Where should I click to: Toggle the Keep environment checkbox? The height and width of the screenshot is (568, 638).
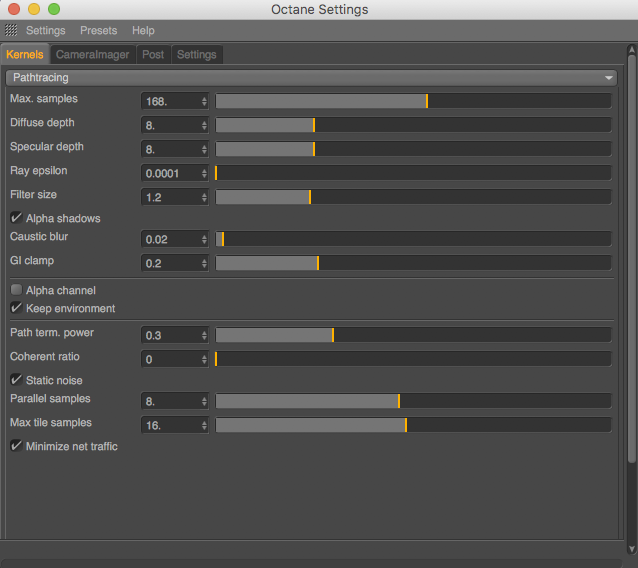(x=16, y=308)
